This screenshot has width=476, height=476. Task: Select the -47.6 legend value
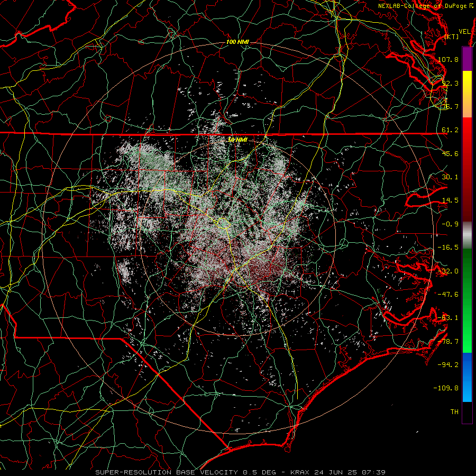coord(448,295)
